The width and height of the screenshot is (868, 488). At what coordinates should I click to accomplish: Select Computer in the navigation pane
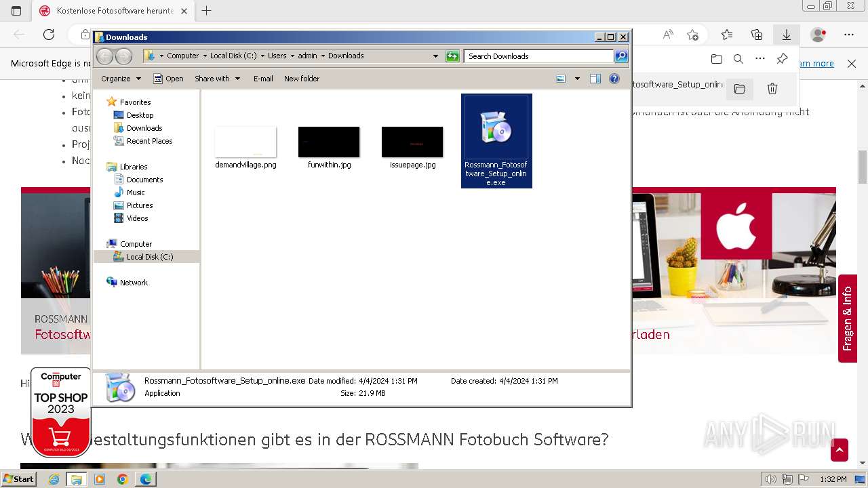tap(136, 244)
